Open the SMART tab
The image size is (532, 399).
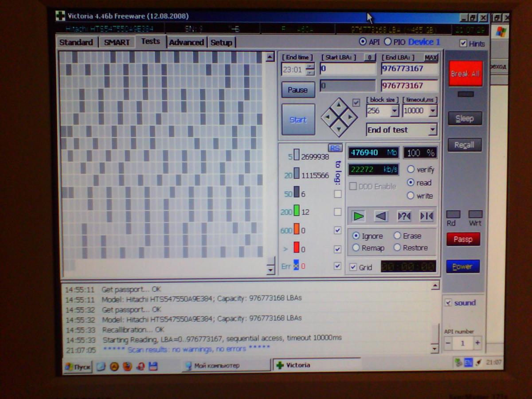point(117,42)
